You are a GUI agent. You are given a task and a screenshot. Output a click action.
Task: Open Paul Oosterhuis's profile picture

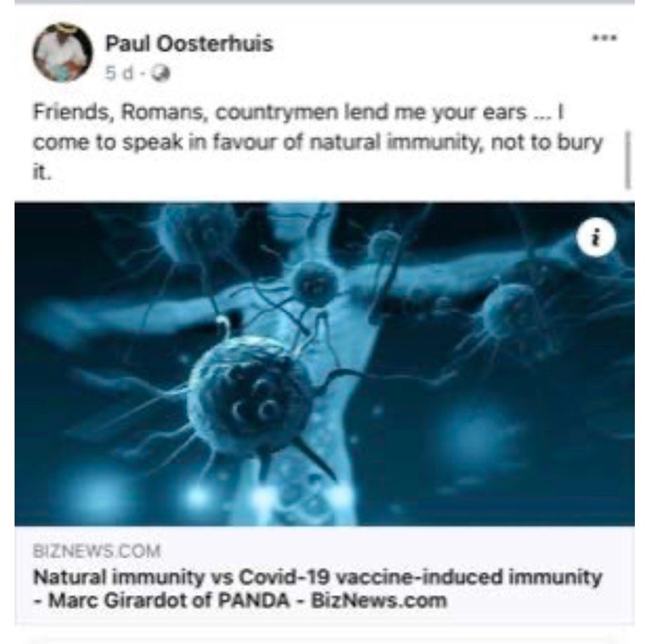point(63,52)
